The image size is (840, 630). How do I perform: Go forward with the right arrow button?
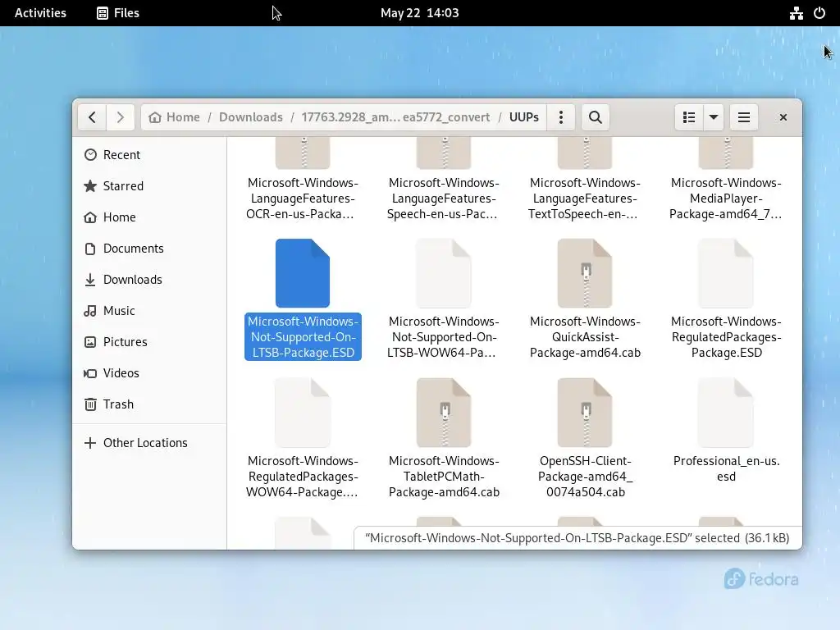(120, 117)
